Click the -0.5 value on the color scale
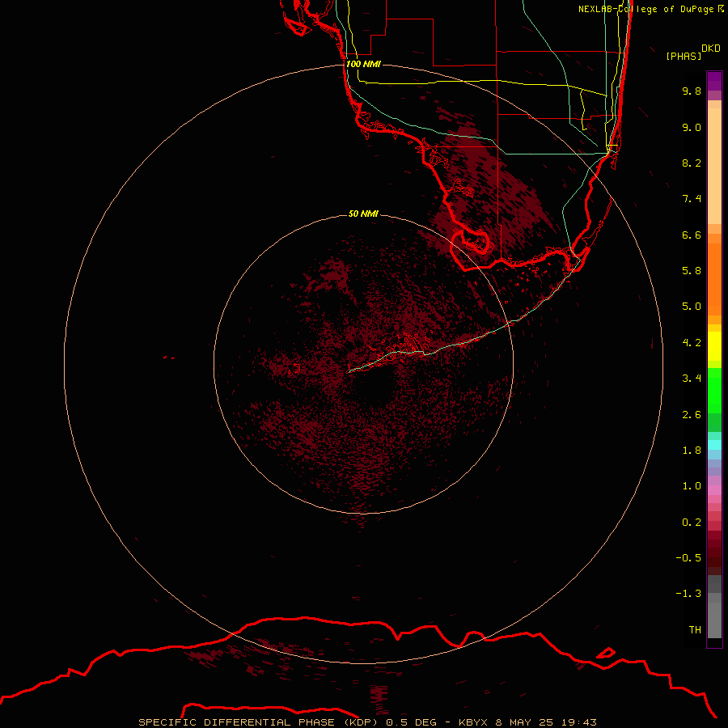728x728 pixels. [x=688, y=558]
